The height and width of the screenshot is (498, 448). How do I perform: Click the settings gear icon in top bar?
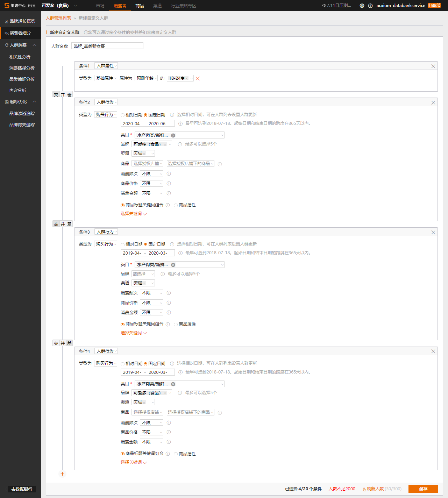coord(362,6)
